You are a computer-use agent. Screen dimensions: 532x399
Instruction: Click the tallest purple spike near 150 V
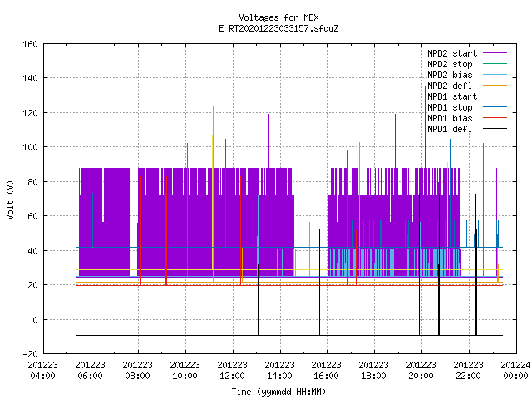click(x=224, y=112)
